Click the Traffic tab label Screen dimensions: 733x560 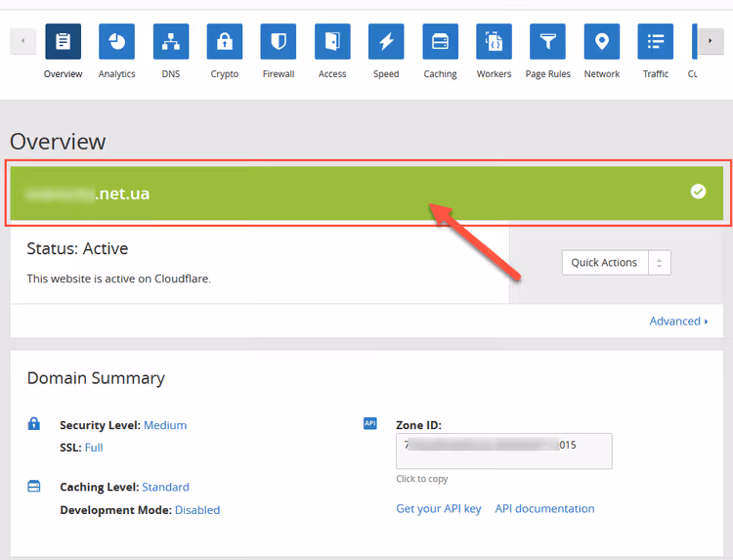[x=656, y=74]
